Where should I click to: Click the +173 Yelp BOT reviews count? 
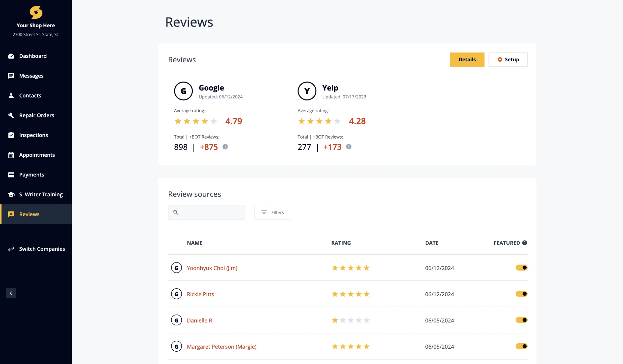pyautogui.click(x=332, y=147)
